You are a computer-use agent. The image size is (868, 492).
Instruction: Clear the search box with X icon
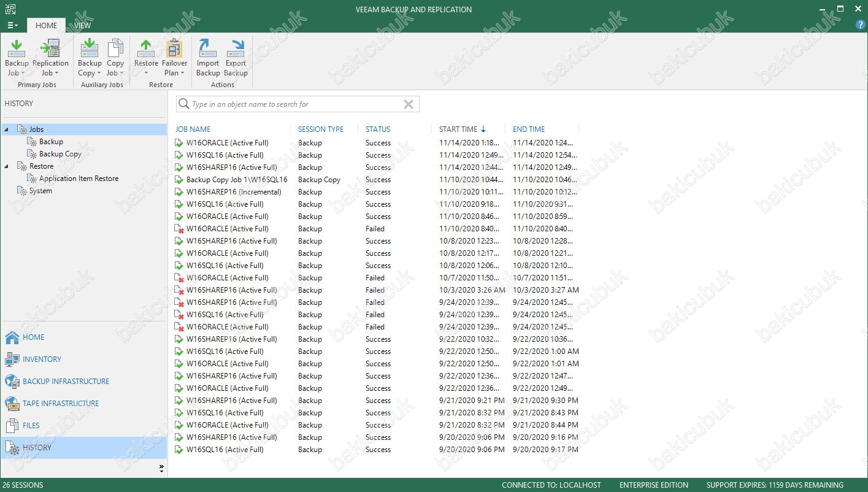(409, 104)
